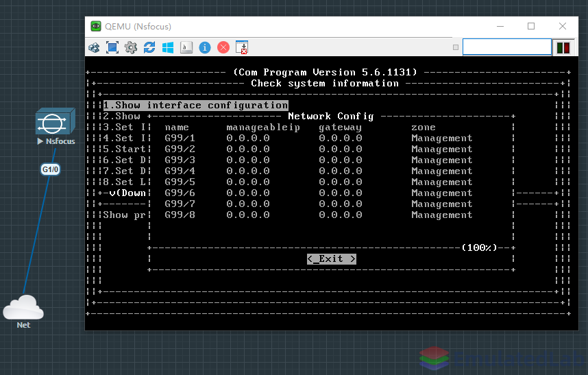588x375 pixels.
Task: Click the "Network Config" dialog title
Action: 331,117
